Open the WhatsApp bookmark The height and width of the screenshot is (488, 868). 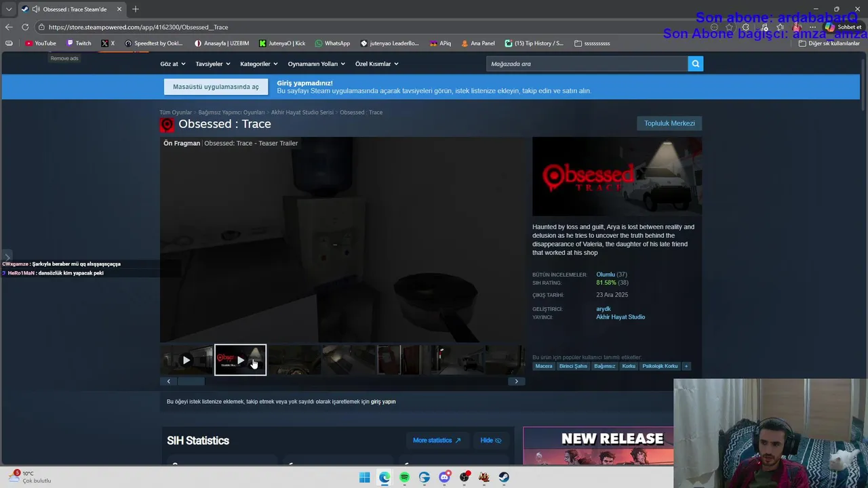point(332,43)
